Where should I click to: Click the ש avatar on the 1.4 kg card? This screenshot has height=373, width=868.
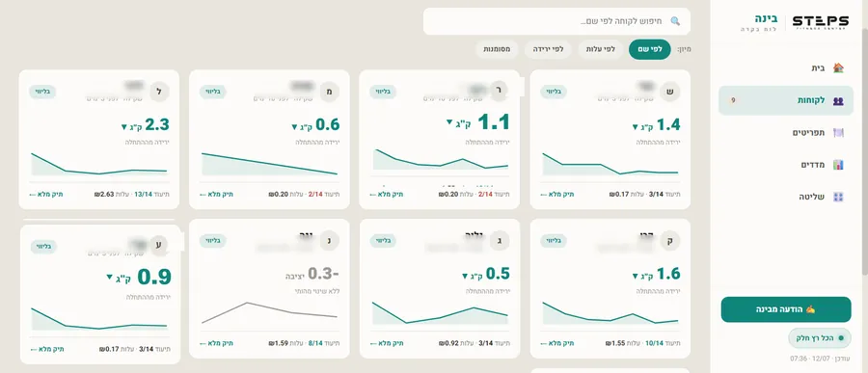[x=670, y=92]
